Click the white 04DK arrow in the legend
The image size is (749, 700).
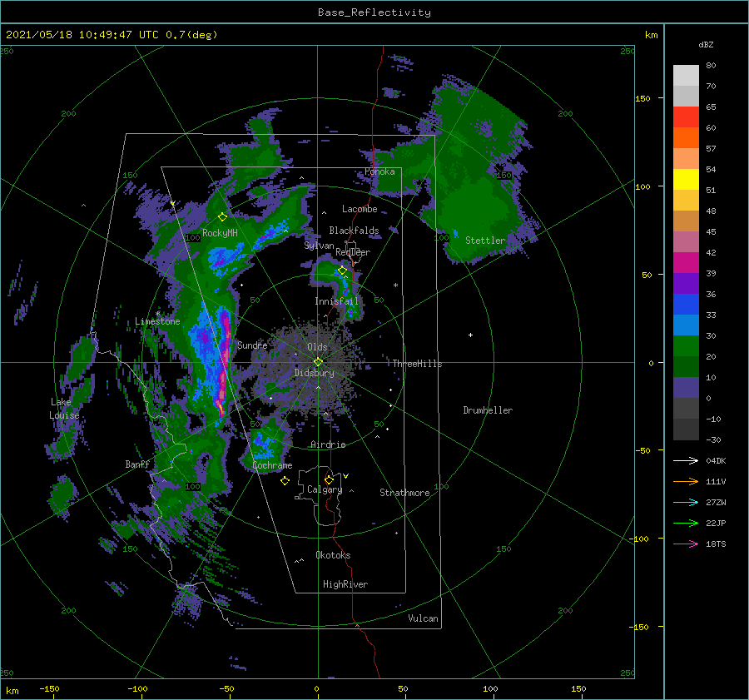(x=686, y=460)
